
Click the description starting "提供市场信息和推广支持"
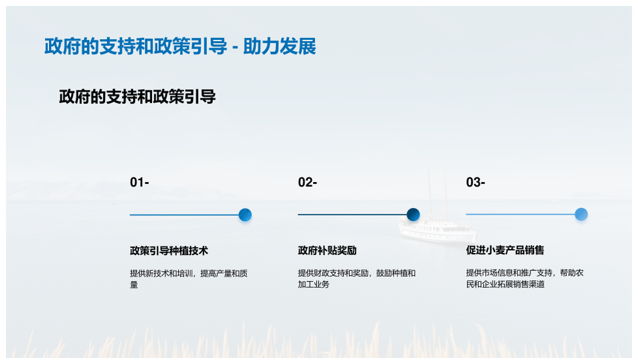[x=524, y=278]
